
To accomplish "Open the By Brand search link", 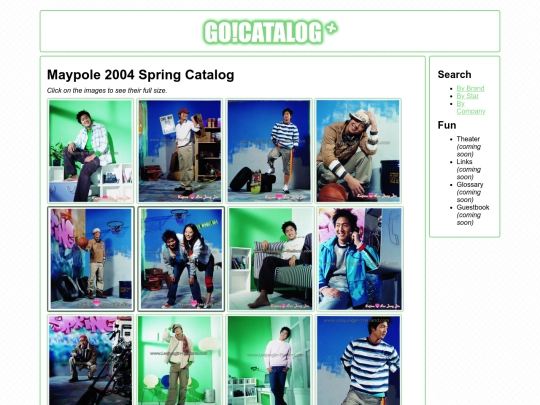I will point(470,89).
